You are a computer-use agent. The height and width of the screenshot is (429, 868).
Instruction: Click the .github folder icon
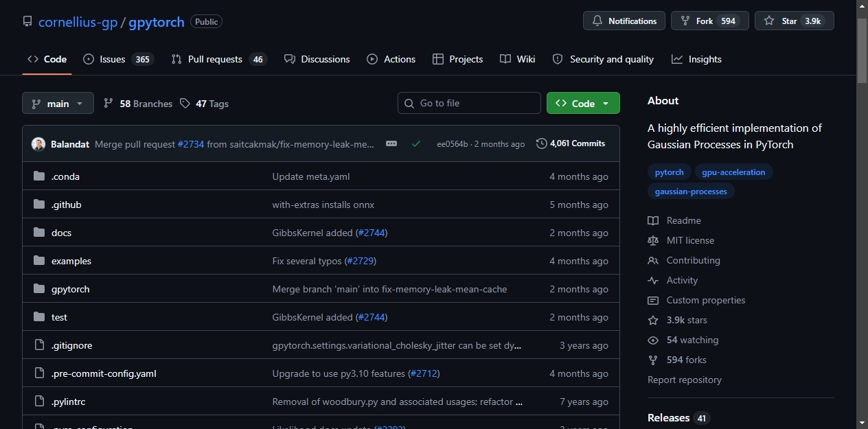pos(39,205)
